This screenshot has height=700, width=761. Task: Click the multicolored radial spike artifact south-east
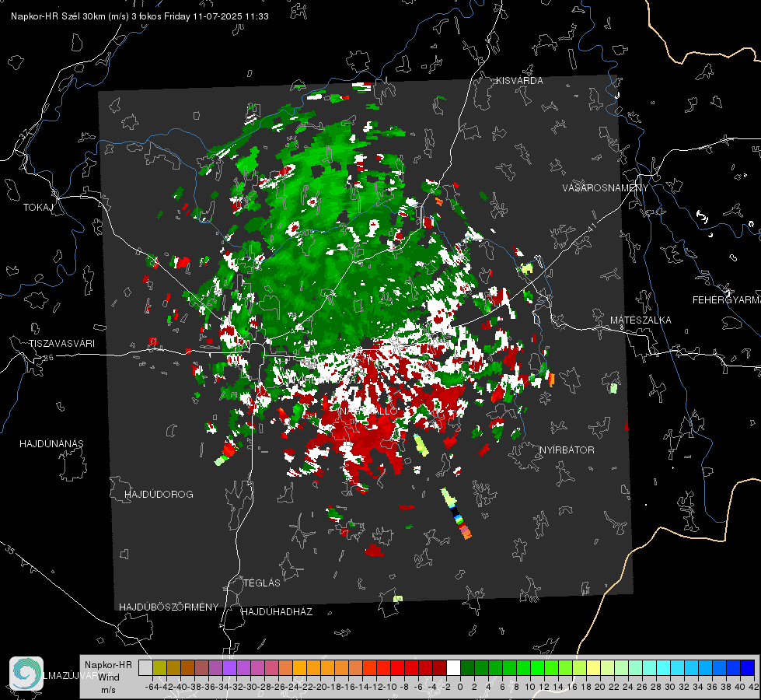click(456, 513)
